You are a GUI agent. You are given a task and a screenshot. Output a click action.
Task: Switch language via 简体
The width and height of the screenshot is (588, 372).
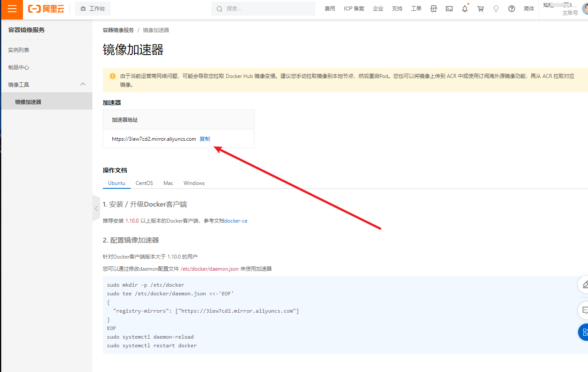(529, 9)
